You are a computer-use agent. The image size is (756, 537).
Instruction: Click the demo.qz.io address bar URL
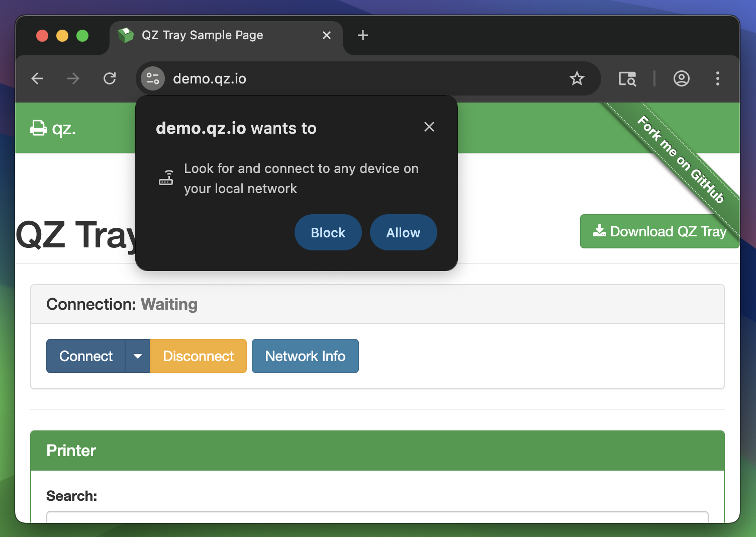(x=210, y=78)
